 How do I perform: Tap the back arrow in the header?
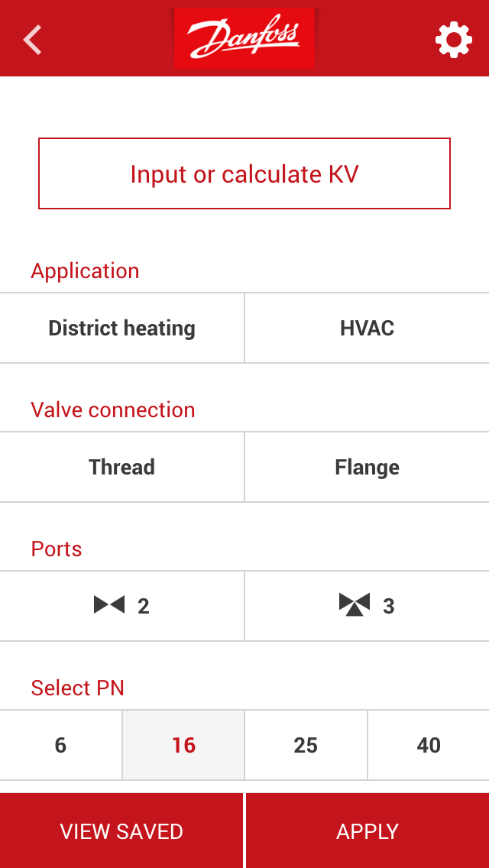click(x=32, y=38)
